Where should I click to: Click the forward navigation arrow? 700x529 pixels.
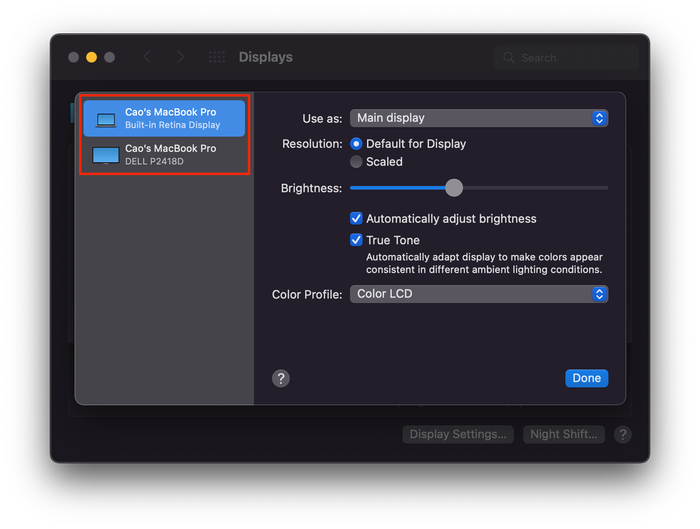click(180, 57)
